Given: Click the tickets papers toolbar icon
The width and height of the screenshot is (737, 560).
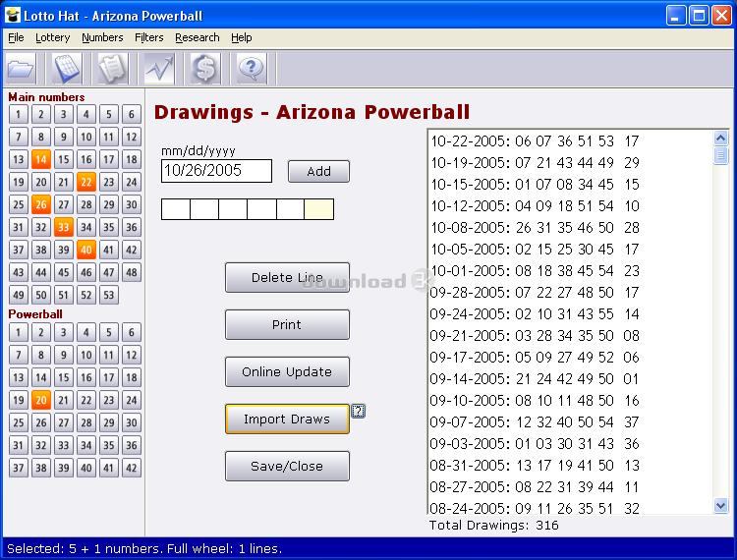Looking at the screenshot, I should click(x=113, y=69).
